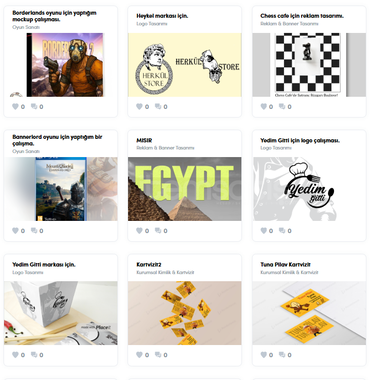
Task: Open the Herkül Store logo thumbnail
Action: click(x=185, y=65)
